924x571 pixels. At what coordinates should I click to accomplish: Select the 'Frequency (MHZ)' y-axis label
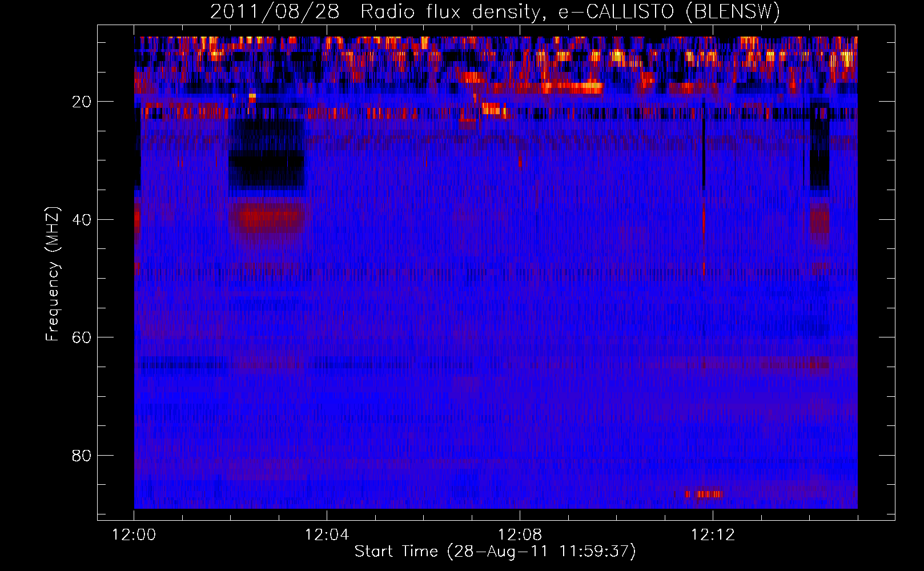click(53, 274)
